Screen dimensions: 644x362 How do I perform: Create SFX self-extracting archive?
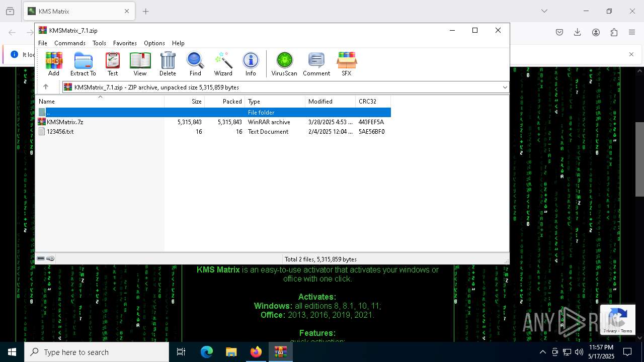click(347, 64)
